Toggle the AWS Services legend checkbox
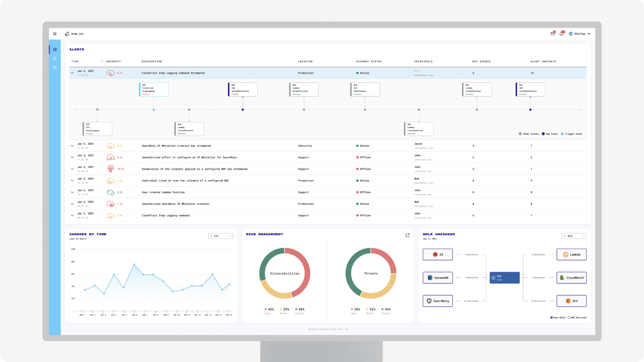 569,318
